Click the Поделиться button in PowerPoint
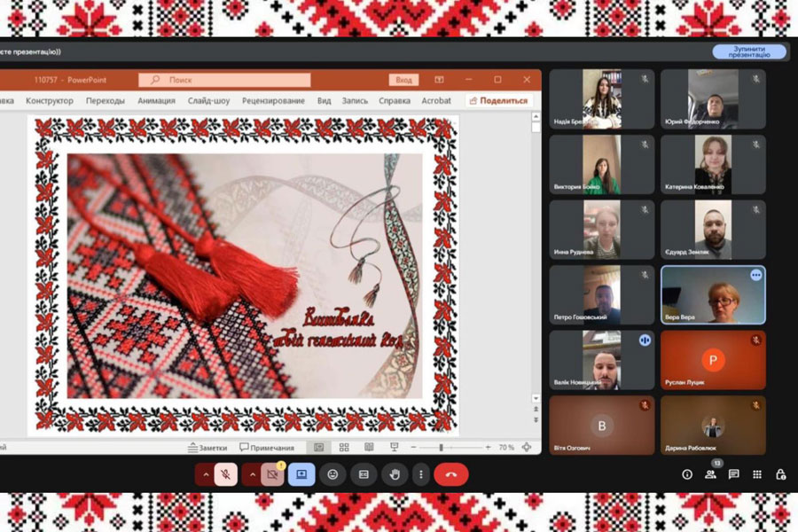The height and width of the screenshot is (532, 798). pos(498,101)
